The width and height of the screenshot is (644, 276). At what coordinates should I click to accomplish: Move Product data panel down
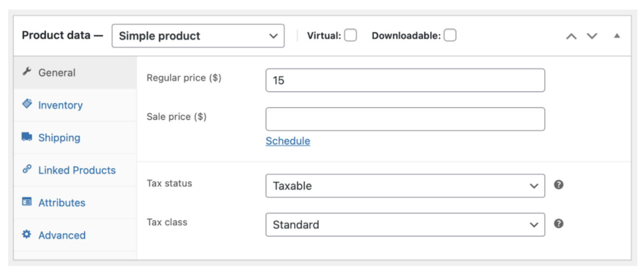point(592,36)
